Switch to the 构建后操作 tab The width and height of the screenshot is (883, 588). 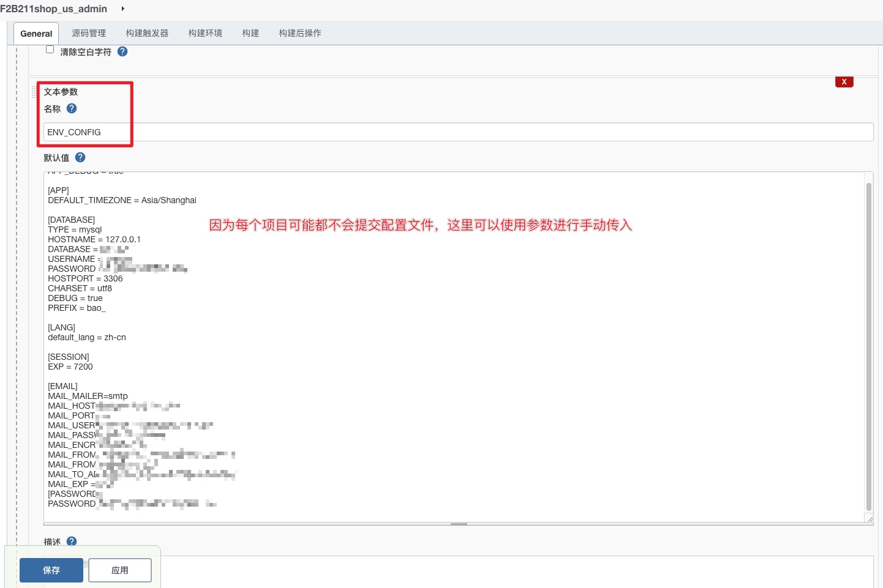coord(300,33)
